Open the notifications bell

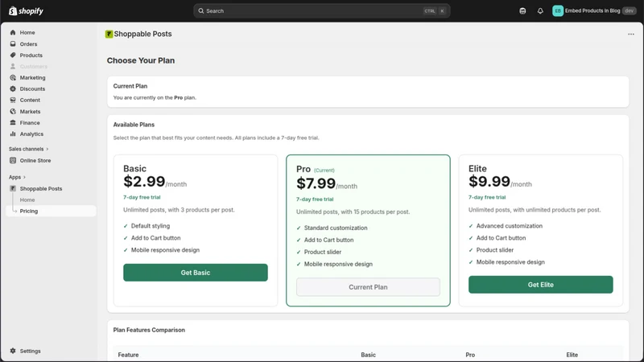(540, 11)
